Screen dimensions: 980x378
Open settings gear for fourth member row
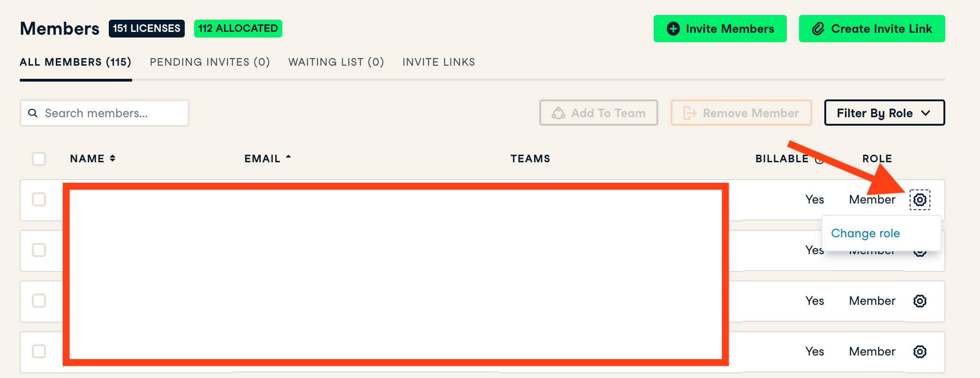920,352
